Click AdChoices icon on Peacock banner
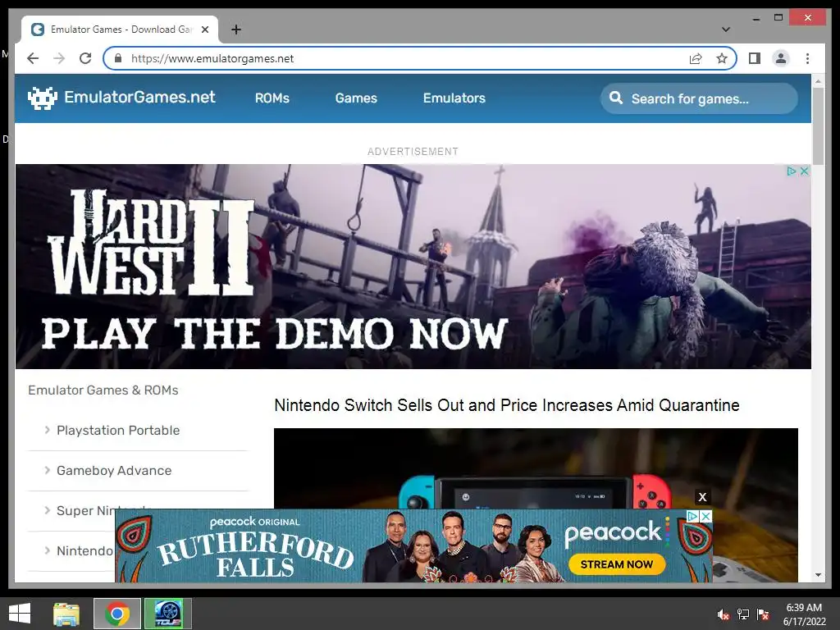840x630 pixels. click(x=692, y=516)
